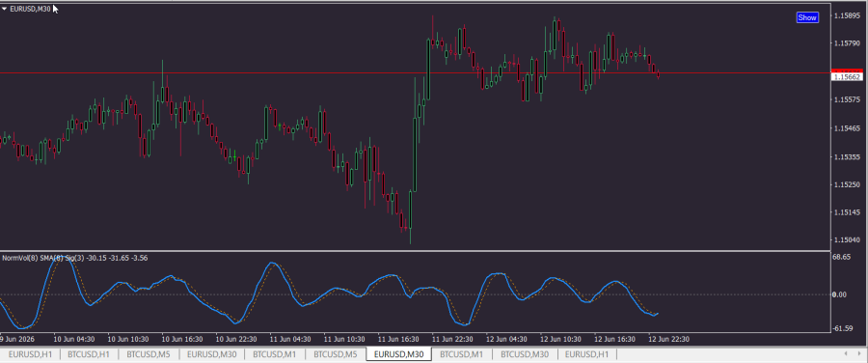Click the EURUSD,M30 chart title label

coord(31,9)
